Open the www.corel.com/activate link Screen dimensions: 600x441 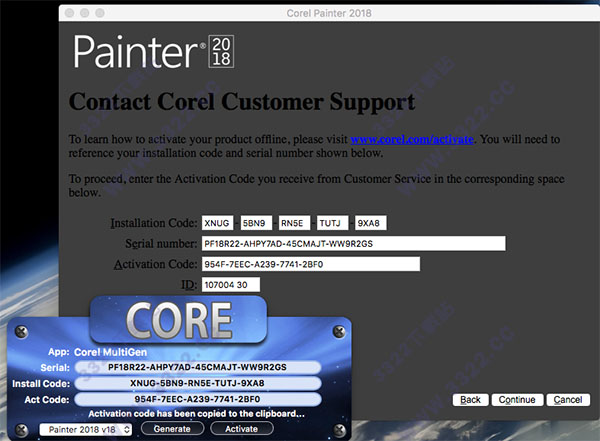(412, 139)
